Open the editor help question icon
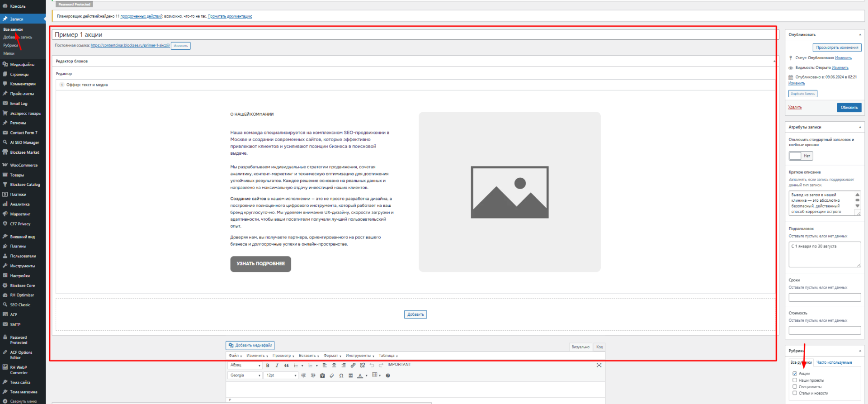Image resolution: width=868 pixels, height=404 pixels. (x=388, y=376)
